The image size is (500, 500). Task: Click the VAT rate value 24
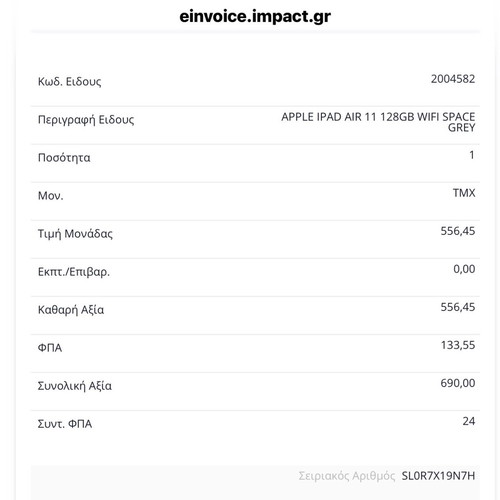pos(469,421)
